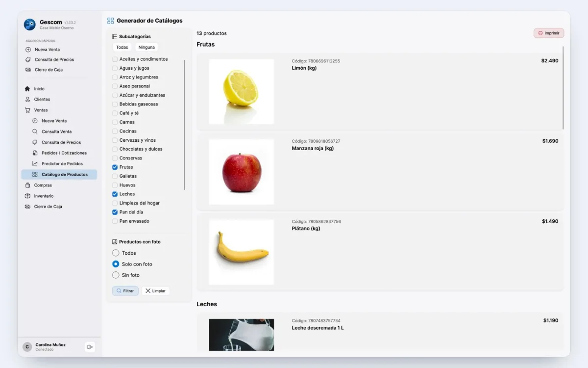Click the Catálogo de Productos grid icon

point(35,175)
